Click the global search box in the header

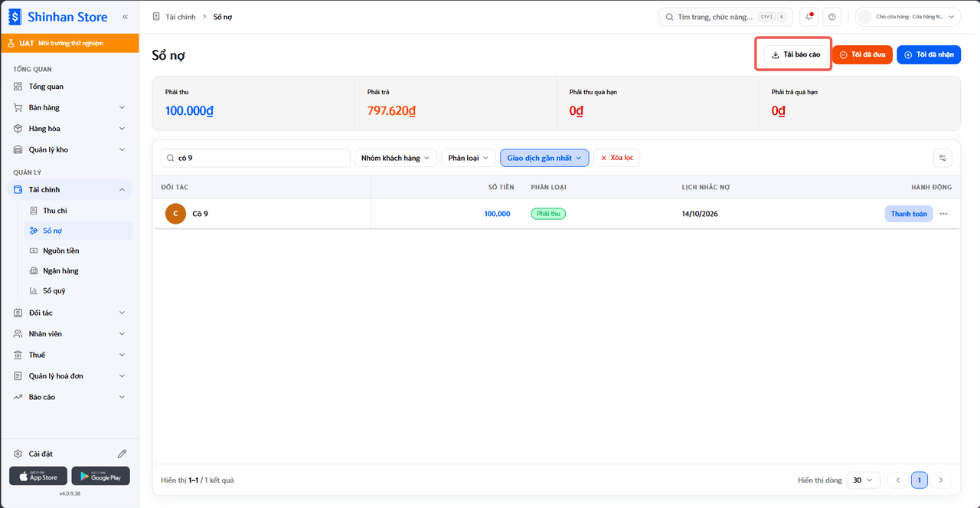(726, 17)
